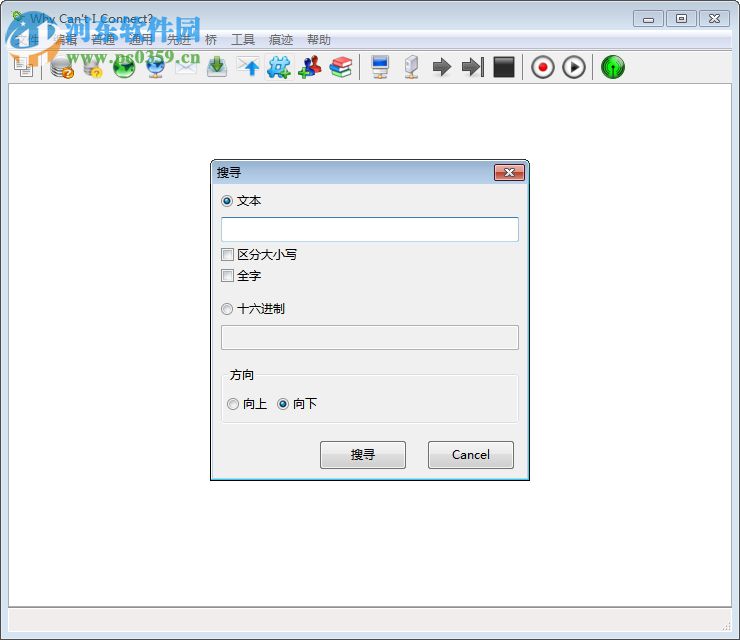This screenshot has width=740, height=640.
Task: Click the faded database with yellow question icon
Action: tap(93, 67)
